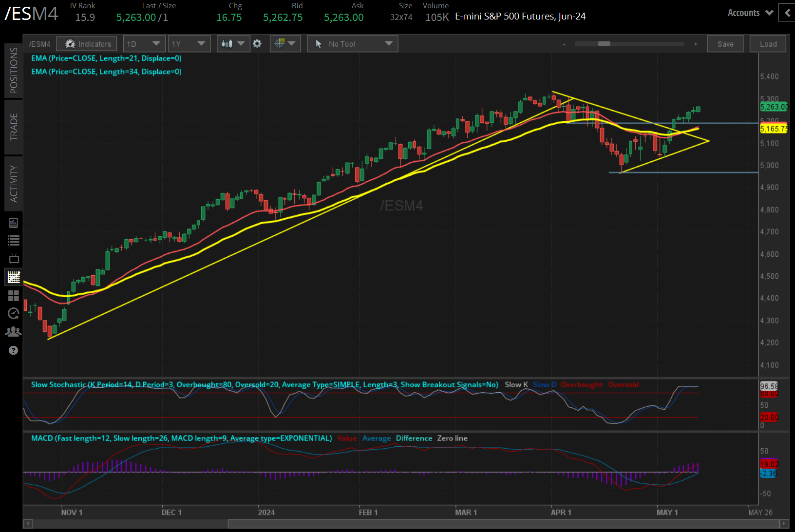795x532 pixels.
Task: Open the candlestick chart type dropdown
Action: point(233,44)
